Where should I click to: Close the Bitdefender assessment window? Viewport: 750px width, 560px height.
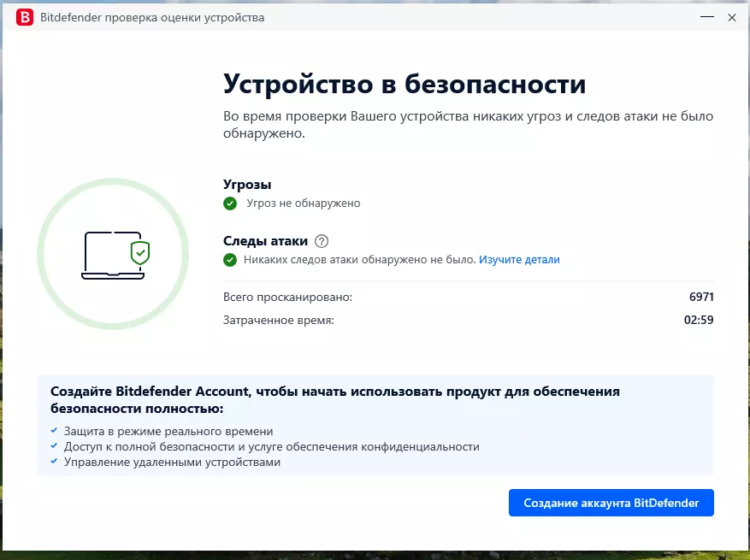(732, 17)
